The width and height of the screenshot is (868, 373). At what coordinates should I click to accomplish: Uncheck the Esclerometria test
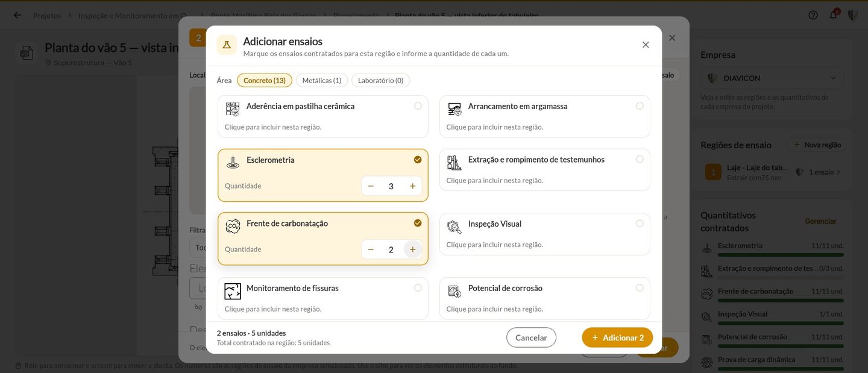click(x=418, y=160)
